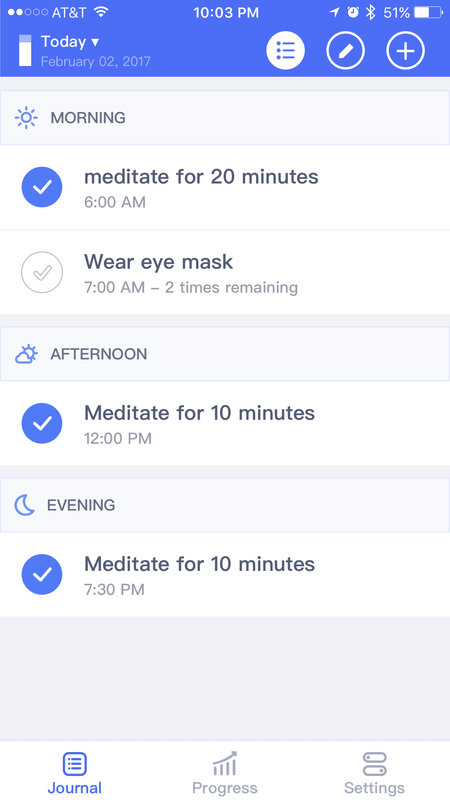The image size is (450, 800).
Task: Open the Settings tab
Action: [x=374, y=773]
